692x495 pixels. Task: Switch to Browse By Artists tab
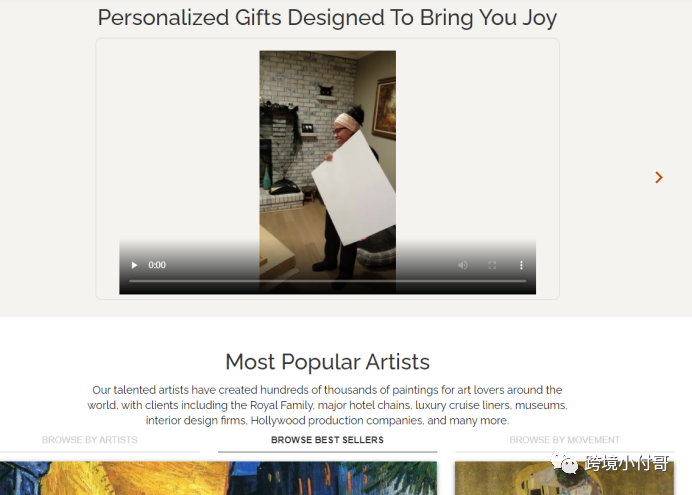pyautogui.click(x=90, y=440)
